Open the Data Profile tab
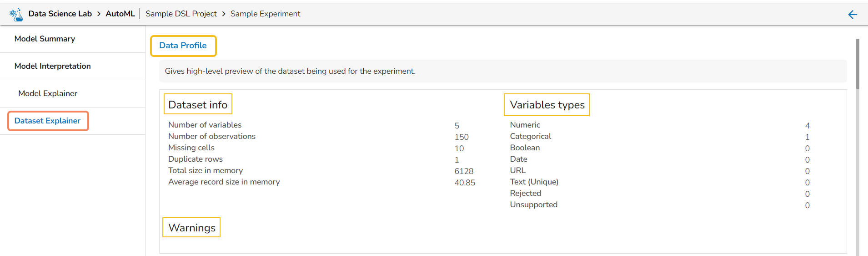The height and width of the screenshot is (256, 868). pos(183,46)
